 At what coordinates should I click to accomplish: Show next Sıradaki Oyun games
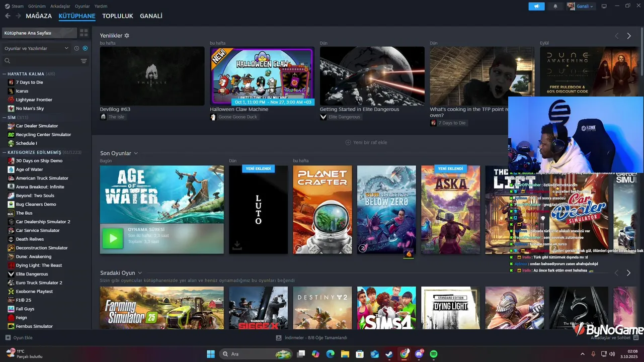[x=628, y=273]
